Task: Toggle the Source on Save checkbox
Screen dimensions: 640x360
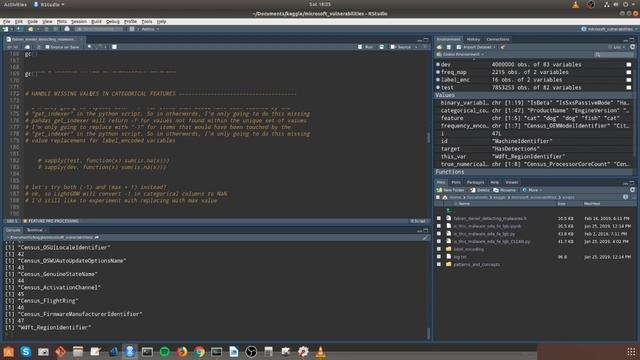Action: click(47, 47)
